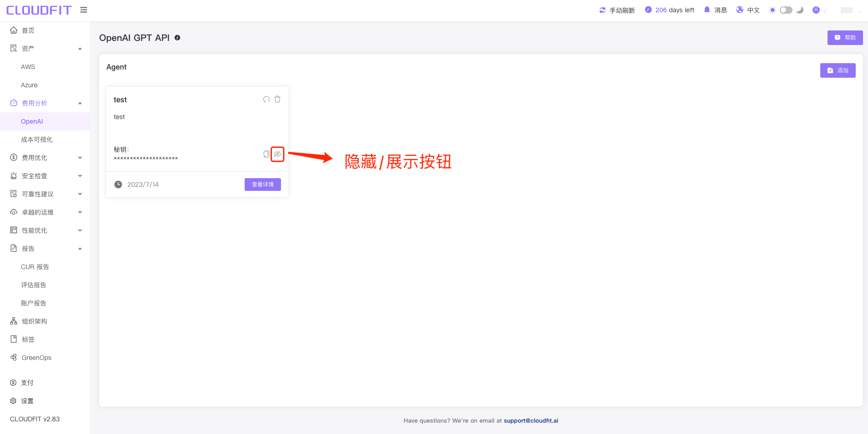Click the 添加 add agent button
868x434 pixels.
tap(838, 70)
